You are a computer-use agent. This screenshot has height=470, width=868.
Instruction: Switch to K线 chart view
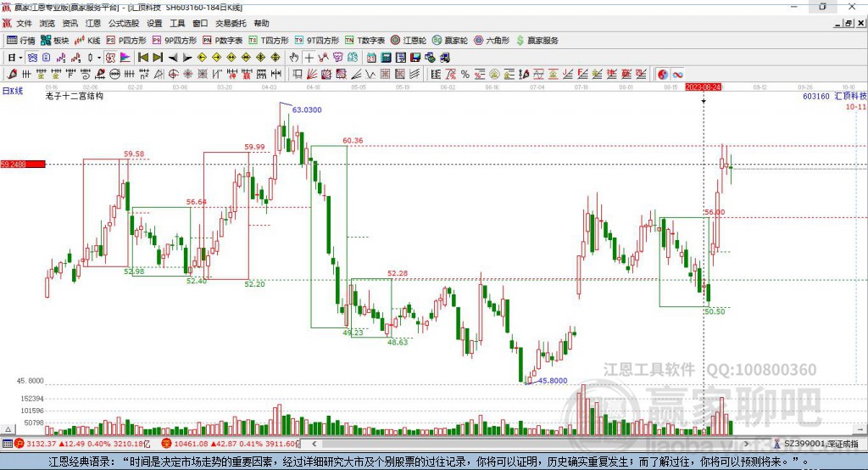click(x=87, y=41)
